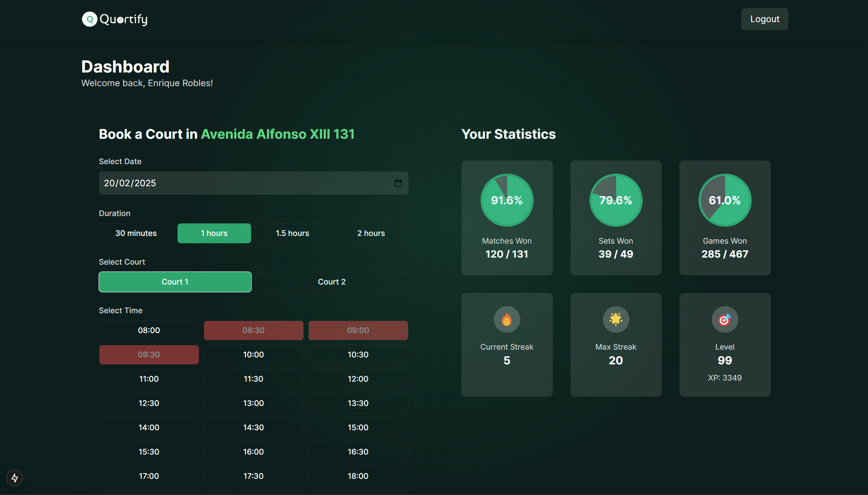Click the target Level icon
This screenshot has width=868, height=495.
click(x=725, y=319)
